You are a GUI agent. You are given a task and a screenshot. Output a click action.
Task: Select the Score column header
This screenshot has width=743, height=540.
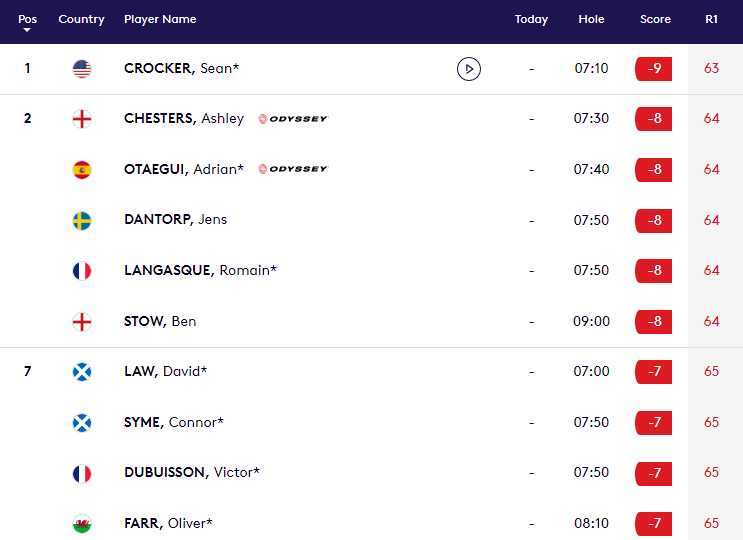tap(655, 19)
